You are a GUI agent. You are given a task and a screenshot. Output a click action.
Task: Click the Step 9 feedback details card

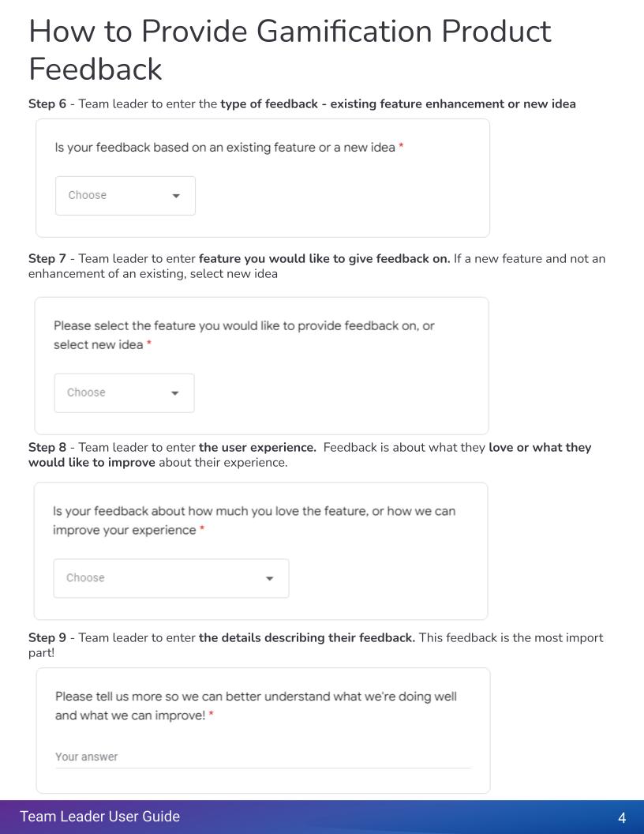263,730
